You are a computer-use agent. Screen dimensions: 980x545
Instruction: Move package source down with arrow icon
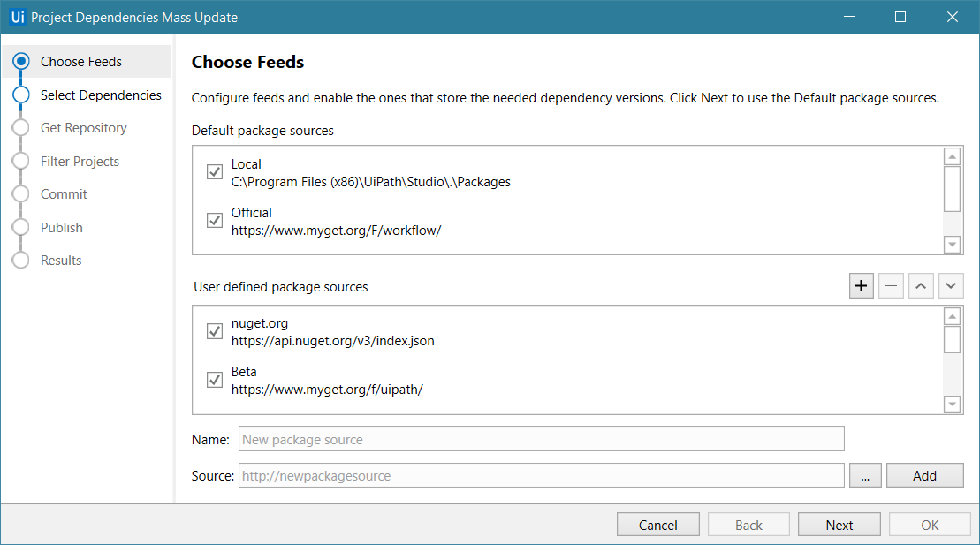[951, 286]
